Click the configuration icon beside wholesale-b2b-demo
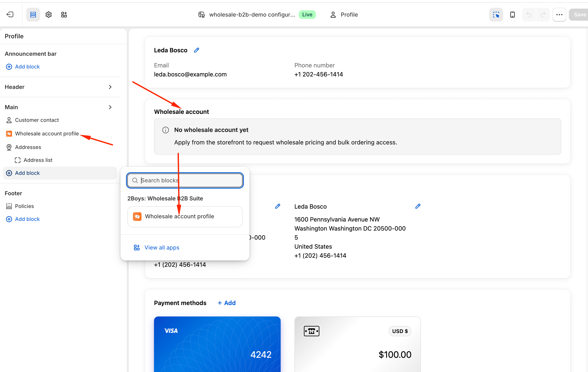The width and height of the screenshot is (588, 372). coord(202,15)
